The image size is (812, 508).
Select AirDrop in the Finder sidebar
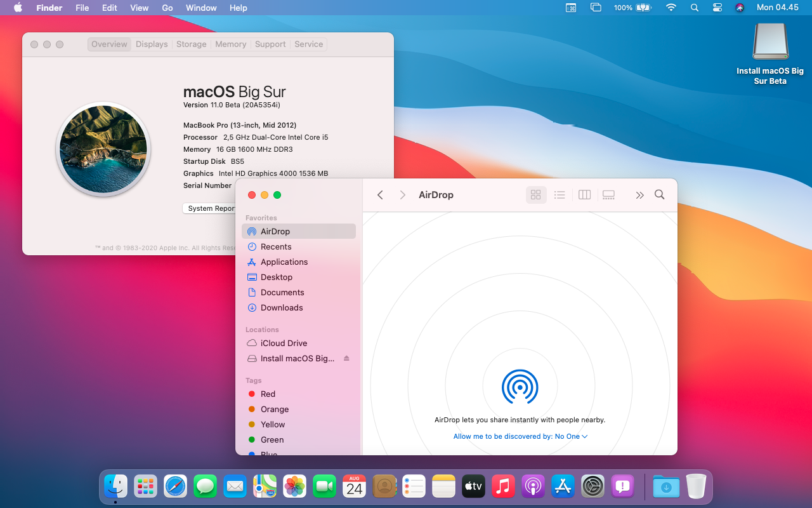tap(299, 231)
